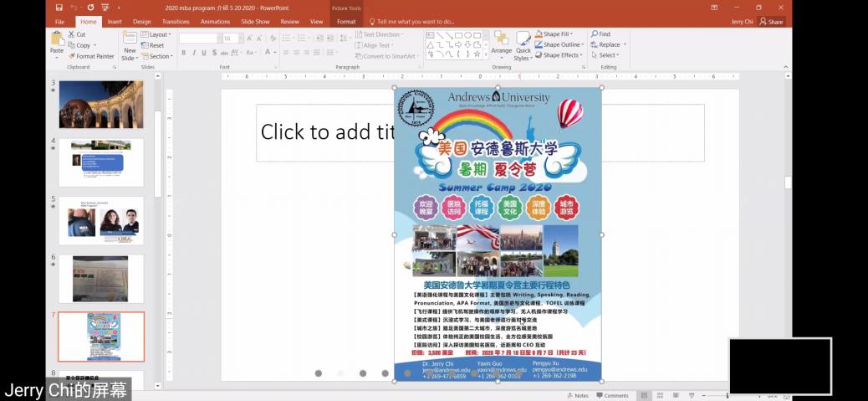Switch to the Insert ribbon tab

click(115, 22)
